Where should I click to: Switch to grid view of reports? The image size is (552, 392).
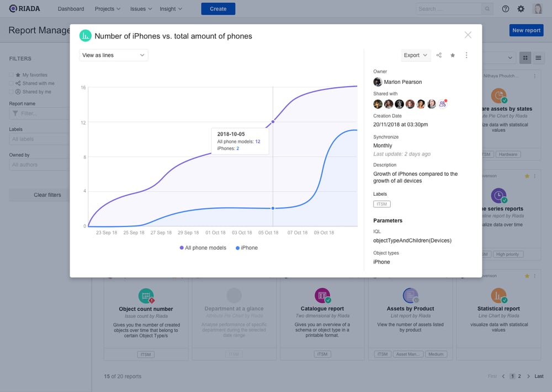pos(526,58)
